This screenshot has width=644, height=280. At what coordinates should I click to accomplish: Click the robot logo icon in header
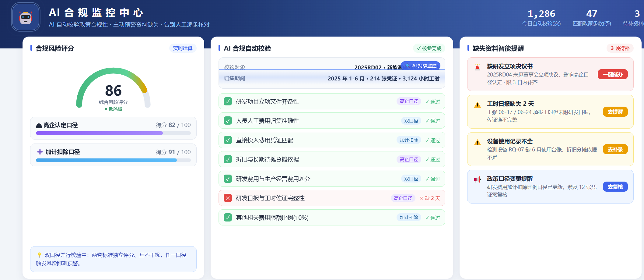tap(26, 17)
